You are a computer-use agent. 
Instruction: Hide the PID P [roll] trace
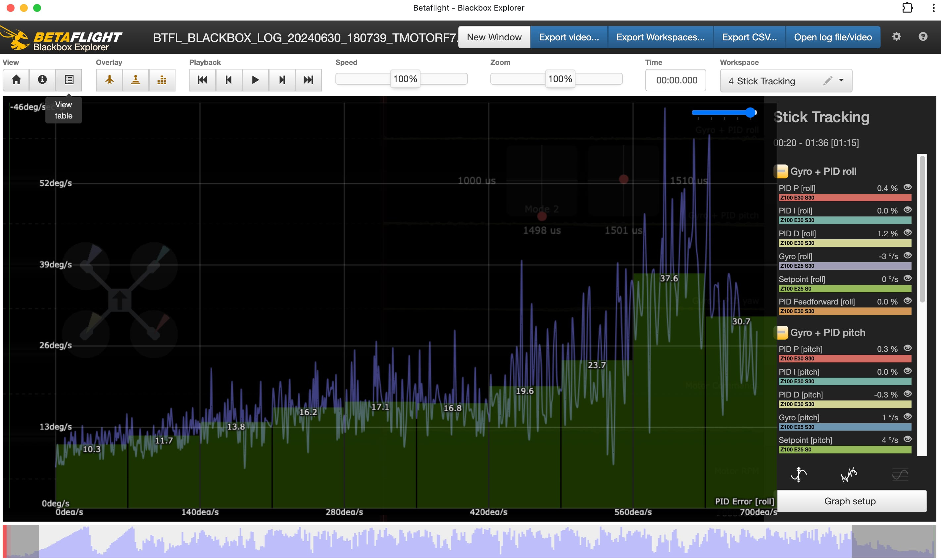coord(908,187)
